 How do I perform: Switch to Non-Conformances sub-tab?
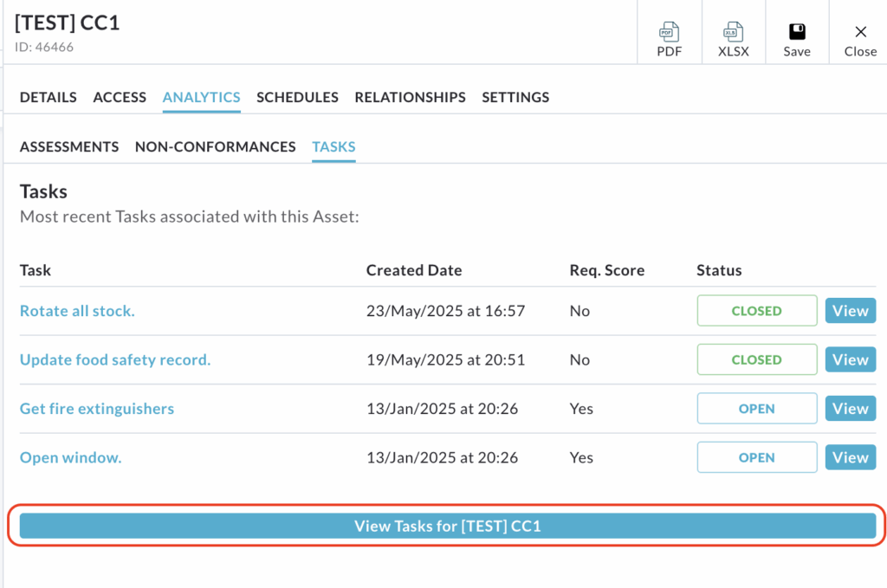click(215, 146)
